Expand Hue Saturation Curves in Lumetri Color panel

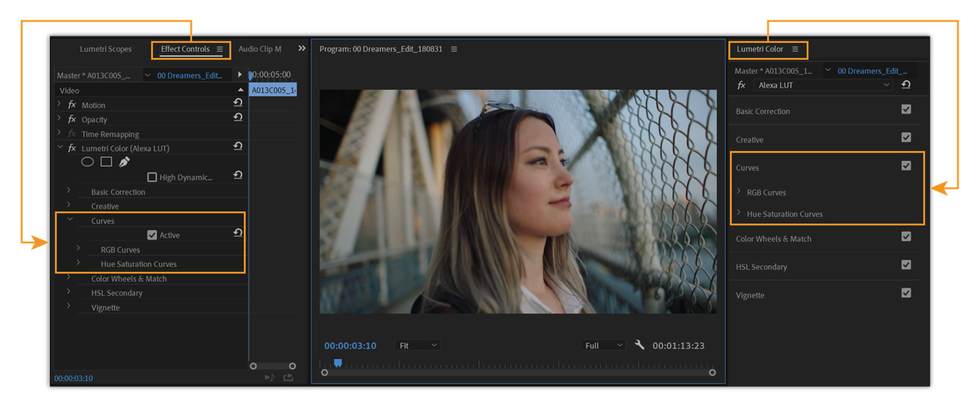[739, 212]
